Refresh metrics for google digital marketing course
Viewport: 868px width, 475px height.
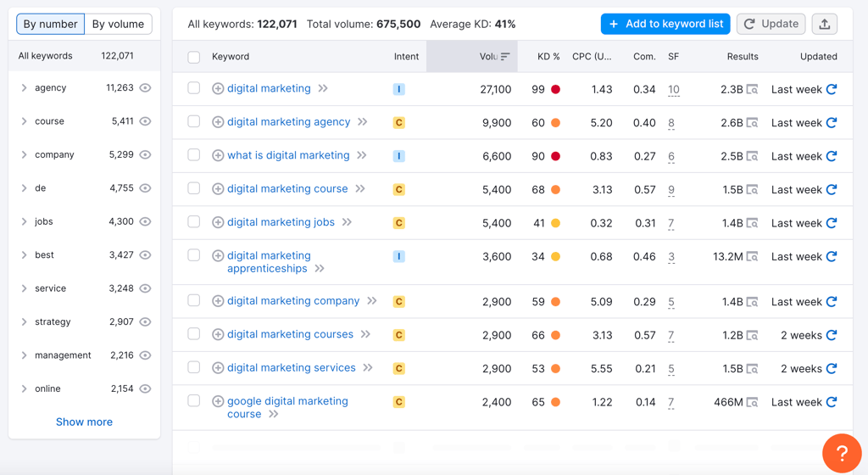(832, 402)
